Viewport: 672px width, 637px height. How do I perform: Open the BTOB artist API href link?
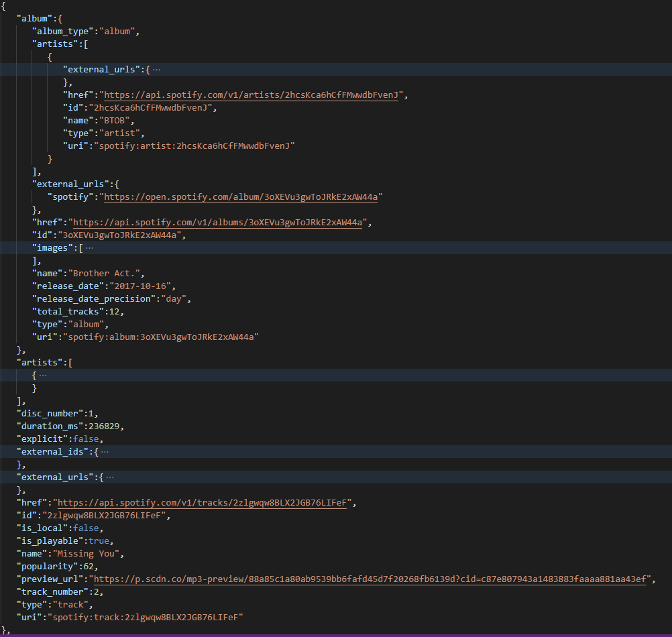coord(251,95)
